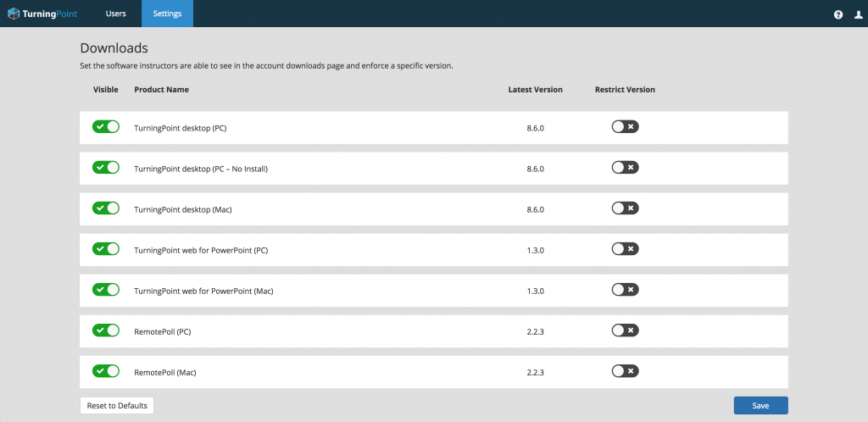
Task: Select the 'RemotePoll (PC)' product name
Action: (x=163, y=331)
